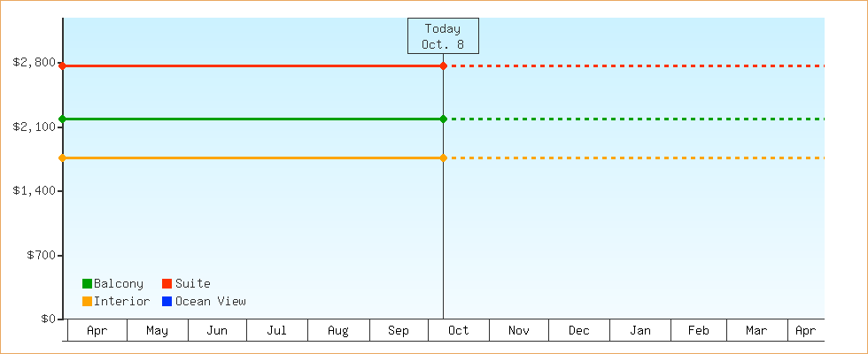The height and width of the screenshot is (354, 868).
Task: Click the blue Ocean View legend swatch
Action: point(167,301)
